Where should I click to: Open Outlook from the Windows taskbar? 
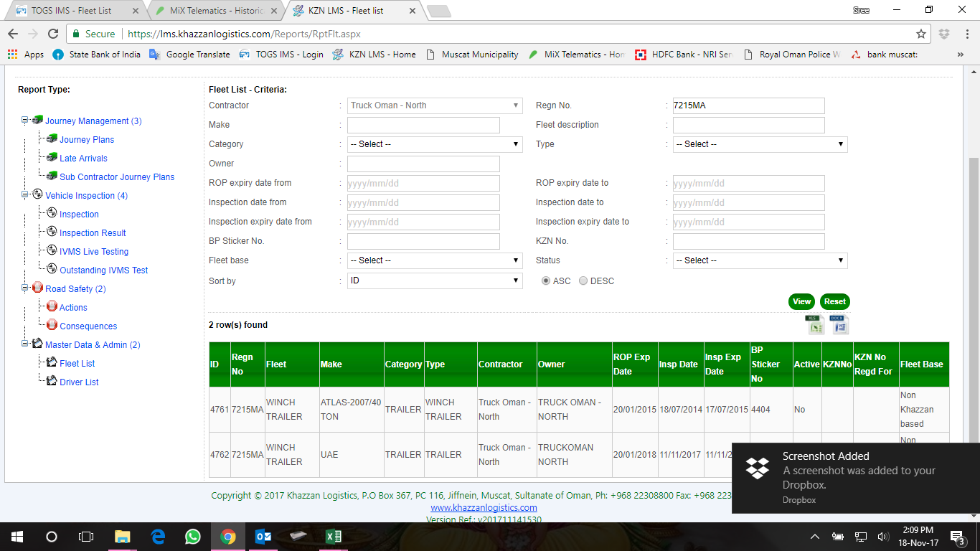(263, 537)
